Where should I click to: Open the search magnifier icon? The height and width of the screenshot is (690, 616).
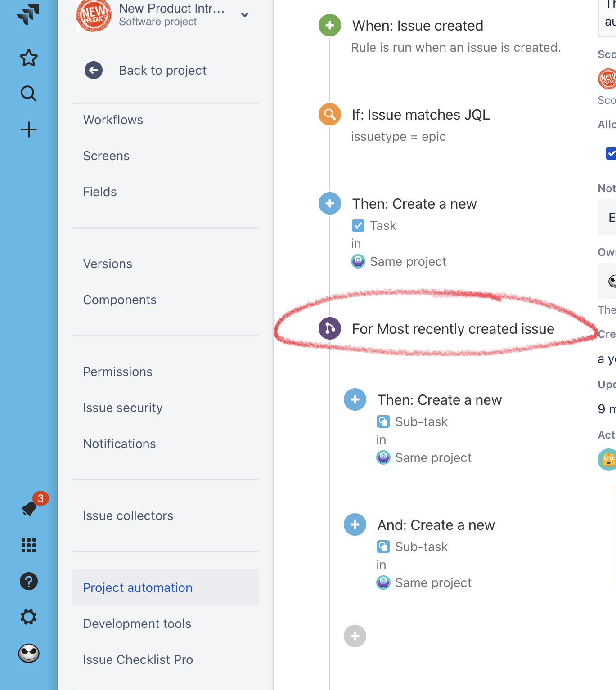pyautogui.click(x=28, y=94)
